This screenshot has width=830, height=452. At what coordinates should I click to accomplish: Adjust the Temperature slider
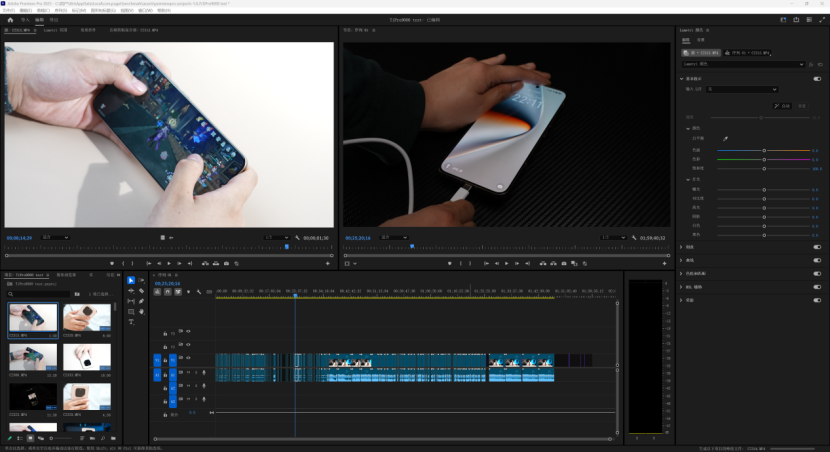coord(764,150)
